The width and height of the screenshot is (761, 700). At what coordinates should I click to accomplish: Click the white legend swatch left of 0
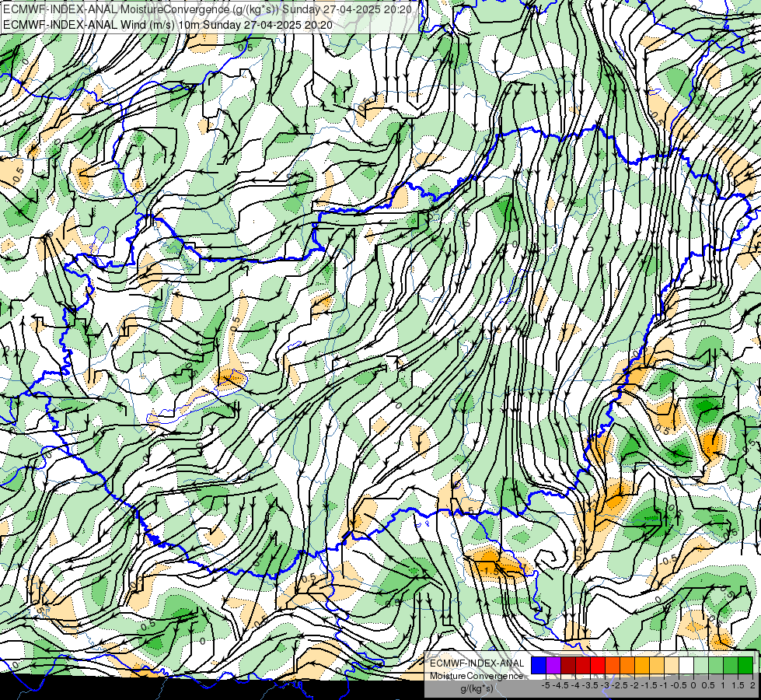pos(686,666)
